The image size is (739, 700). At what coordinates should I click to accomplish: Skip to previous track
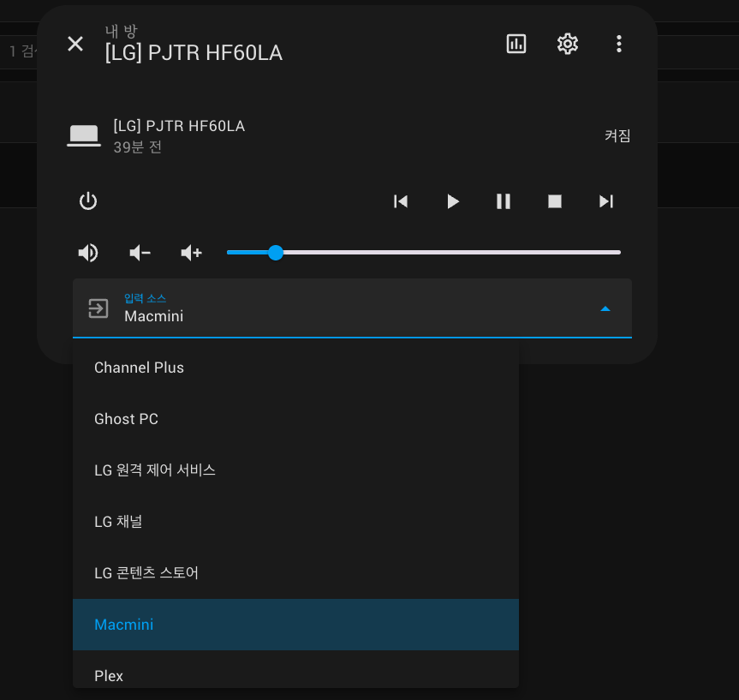(401, 201)
